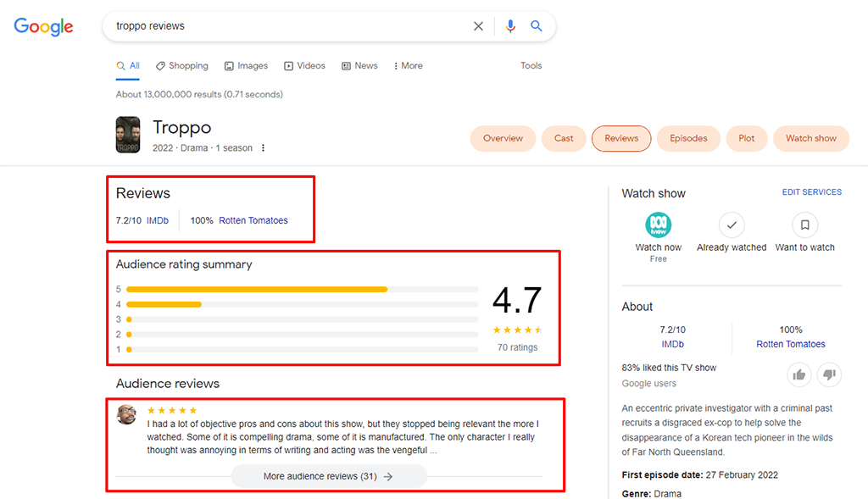Viewport: 868px width, 499px height.
Task: Click the ABC iview Watch now icon
Action: point(658,225)
